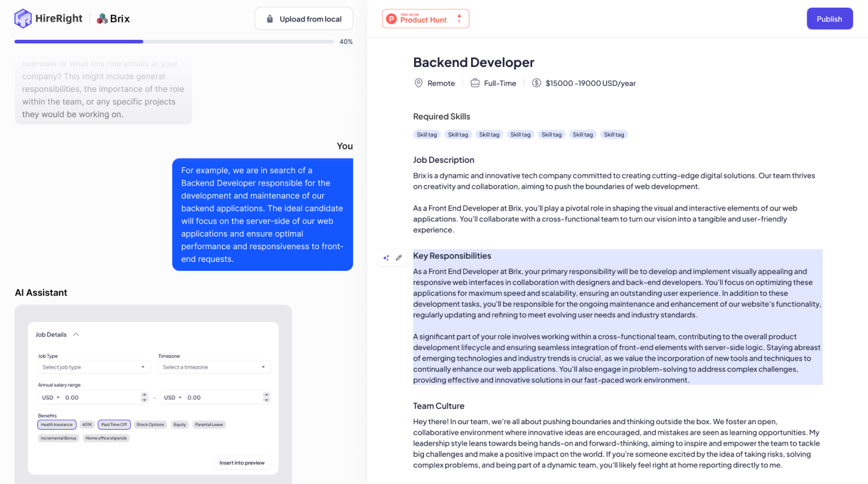Viewport: 868px width, 484px height.
Task: Click the Team Culture paragraph starting "Hey there!"
Action: pyautogui.click(x=617, y=443)
